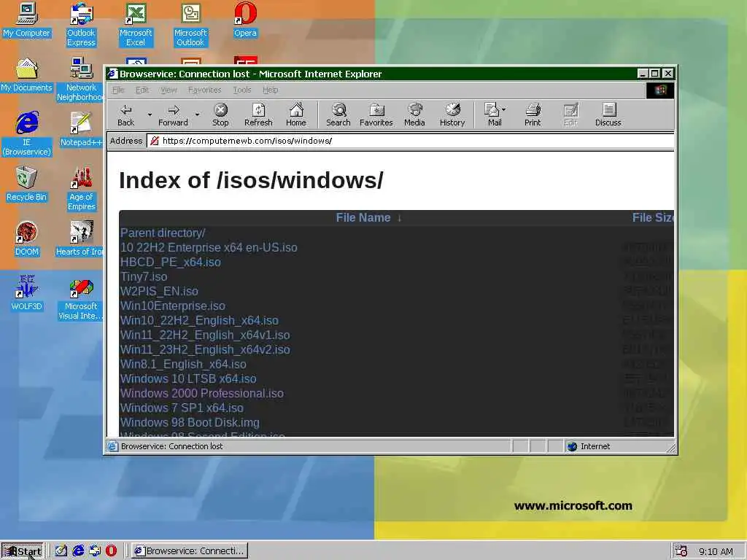Open the Favorites toolbar button

(x=376, y=115)
